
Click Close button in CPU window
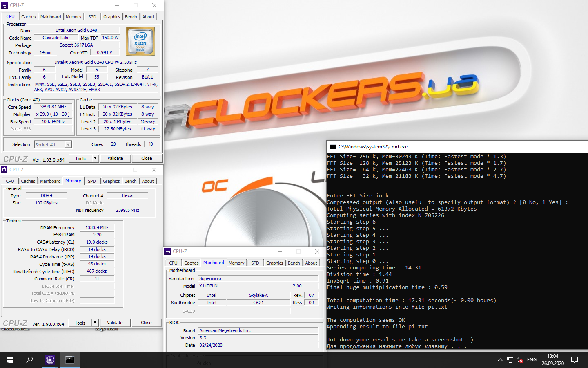147,158
